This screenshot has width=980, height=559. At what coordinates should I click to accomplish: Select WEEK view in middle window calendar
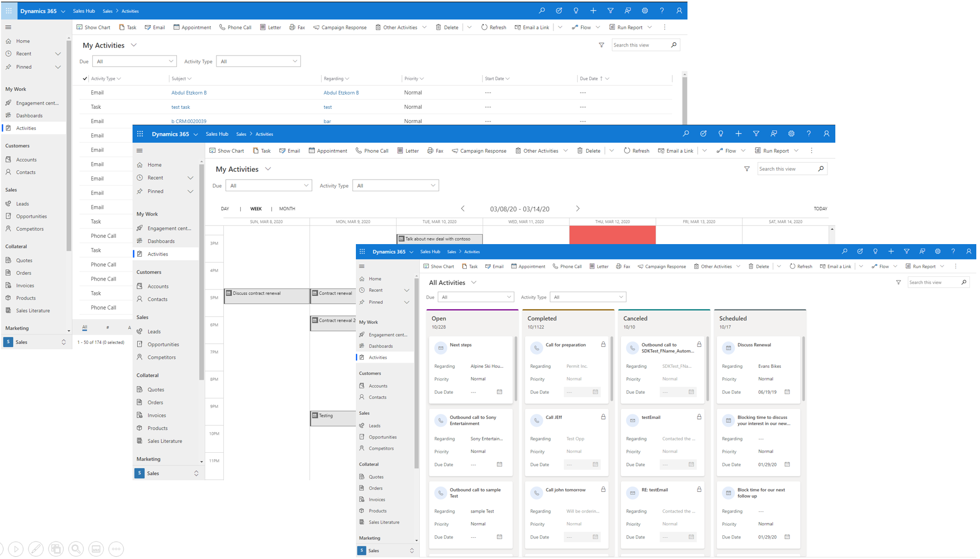coord(256,209)
